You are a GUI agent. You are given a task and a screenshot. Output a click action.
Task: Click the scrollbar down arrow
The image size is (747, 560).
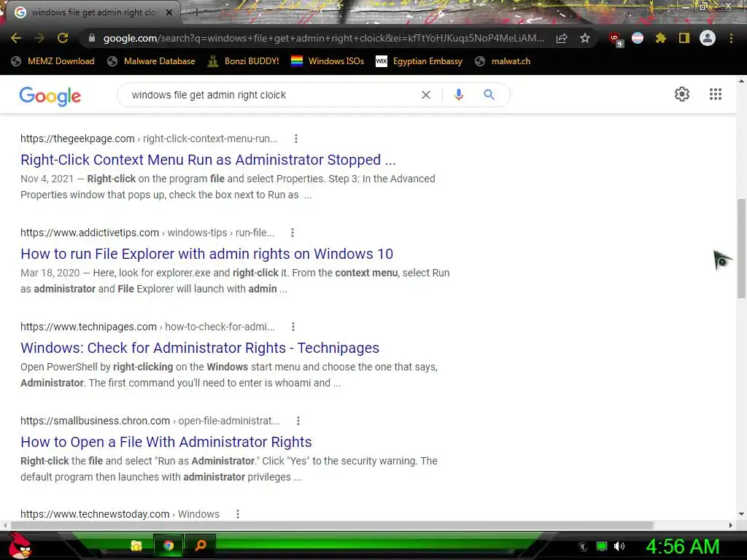point(741,514)
